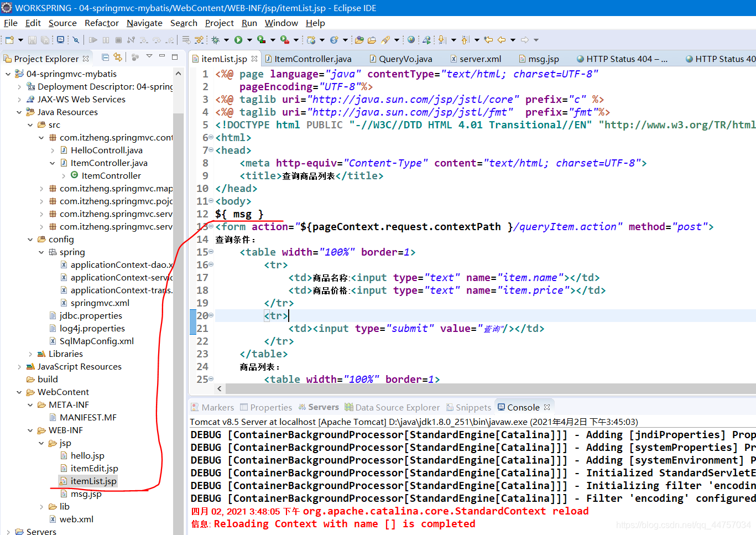756x535 pixels.
Task: Launch Debug with the bug icon
Action: click(x=215, y=40)
